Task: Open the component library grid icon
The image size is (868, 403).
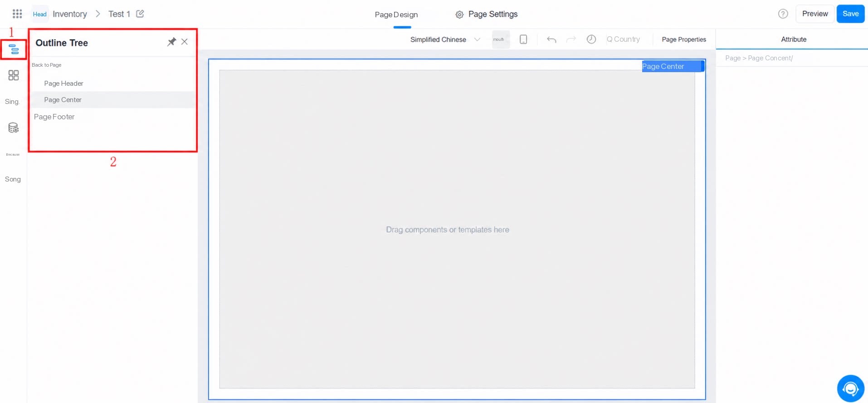Action: pos(14,75)
